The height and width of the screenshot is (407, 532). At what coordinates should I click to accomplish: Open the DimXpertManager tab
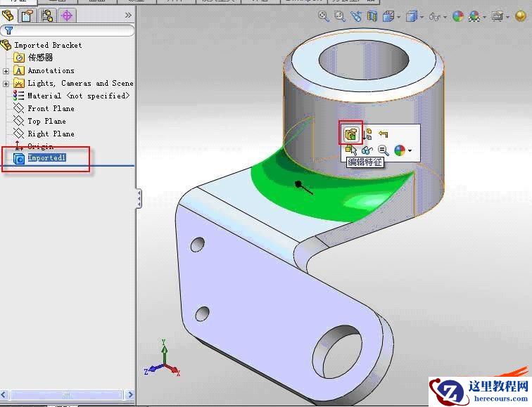tap(67, 15)
